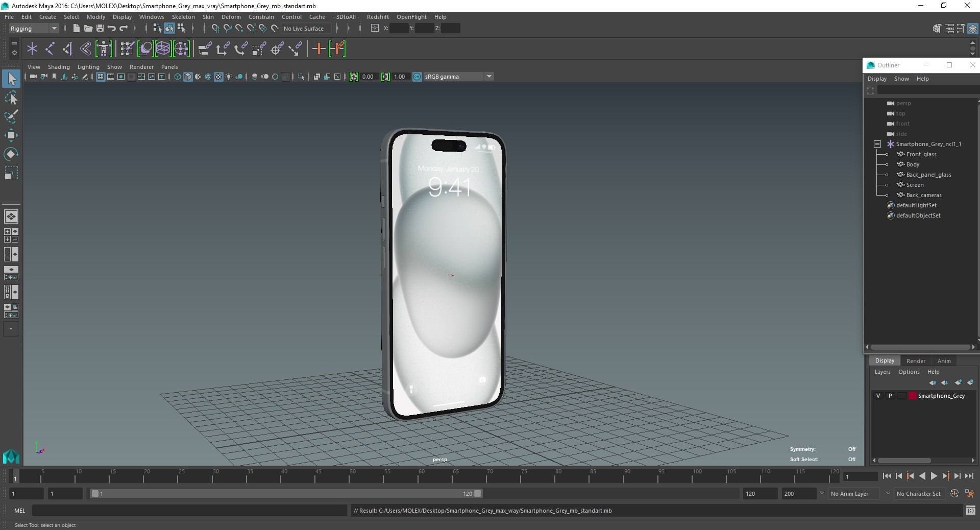Collapse the Smartphone_Grey_ncl1_1 group
Screen dimensions: 980x530
pyautogui.click(x=877, y=144)
